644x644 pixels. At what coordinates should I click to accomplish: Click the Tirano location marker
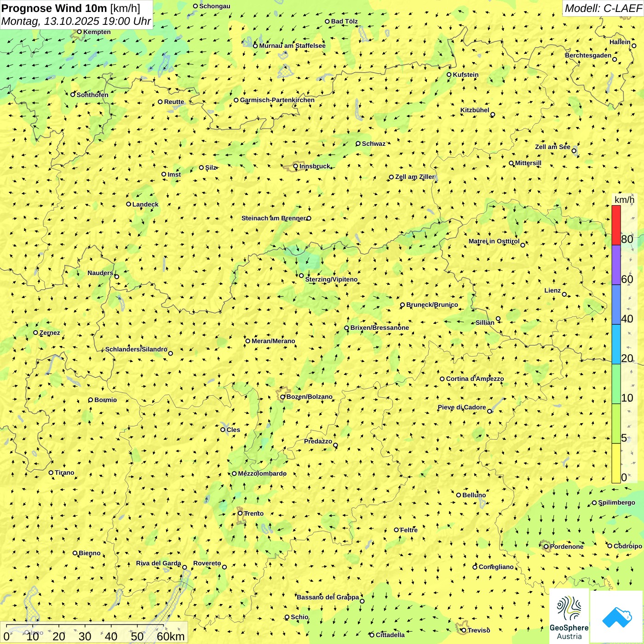pos(51,472)
